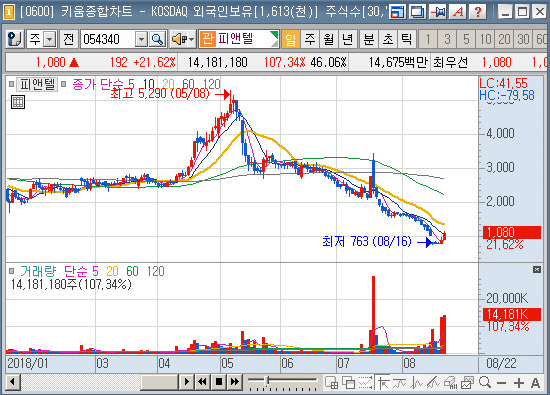Click the trend line drawing icon
550x395 pixels.
[400, 382]
